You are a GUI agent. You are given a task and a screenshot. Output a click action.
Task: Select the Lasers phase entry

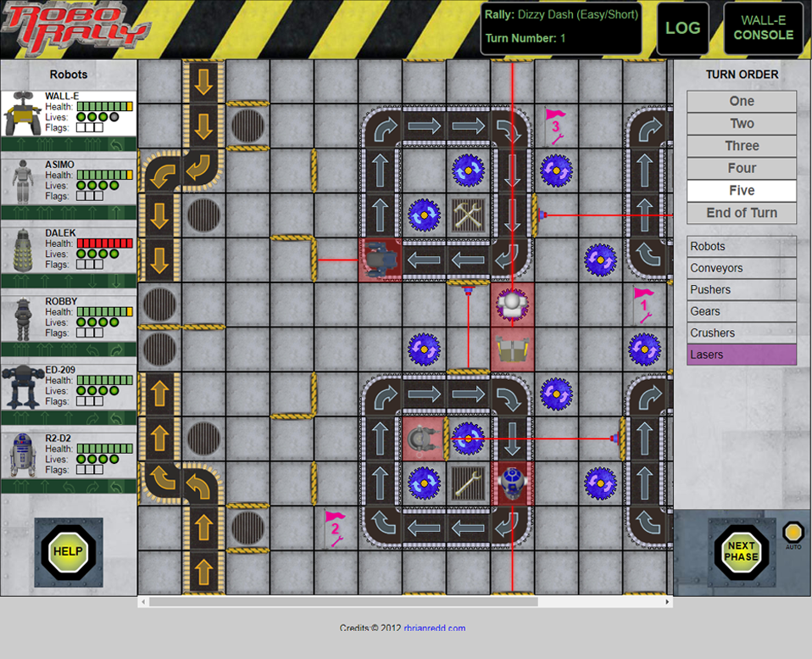pyautogui.click(x=742, y=355)
